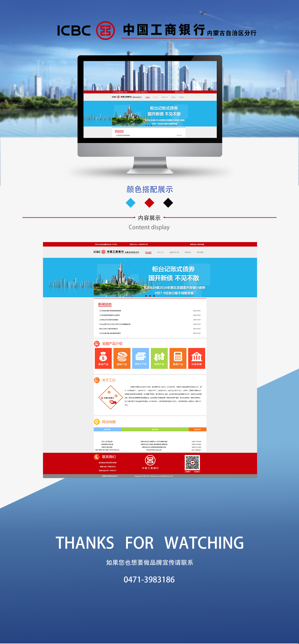Click the black color swatch diamond
The height and width of the screenshot is (644, 299).
click(x=168, y=203)
